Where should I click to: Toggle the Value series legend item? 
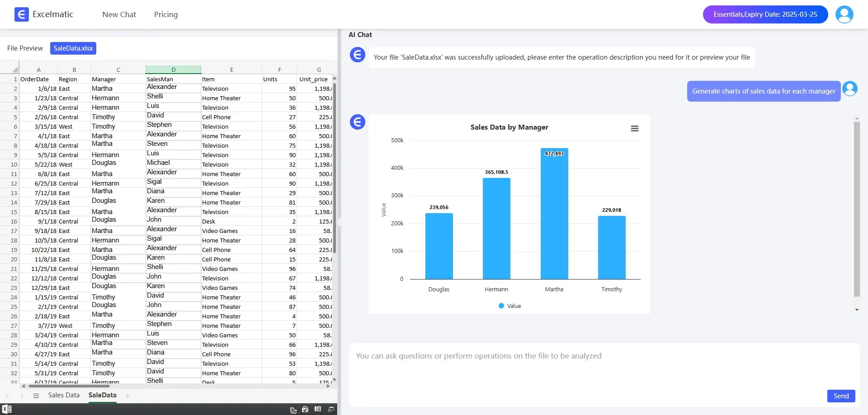click(x=509, y=306)
